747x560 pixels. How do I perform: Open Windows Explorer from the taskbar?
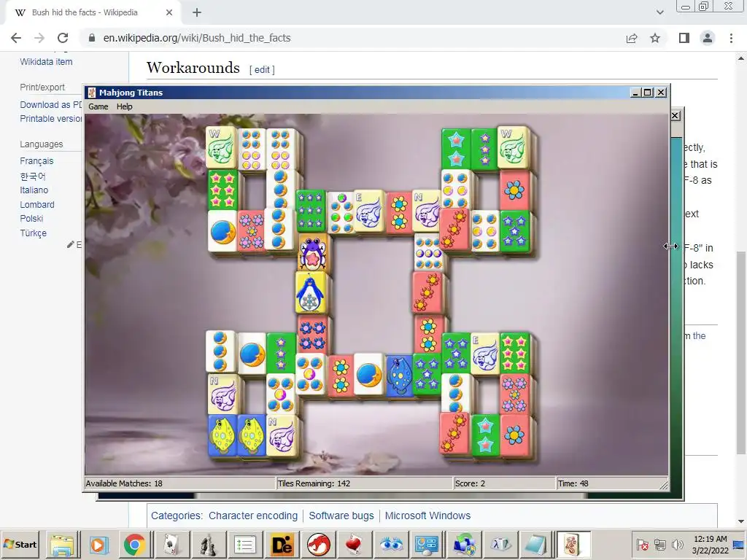(x=63, y=545)
